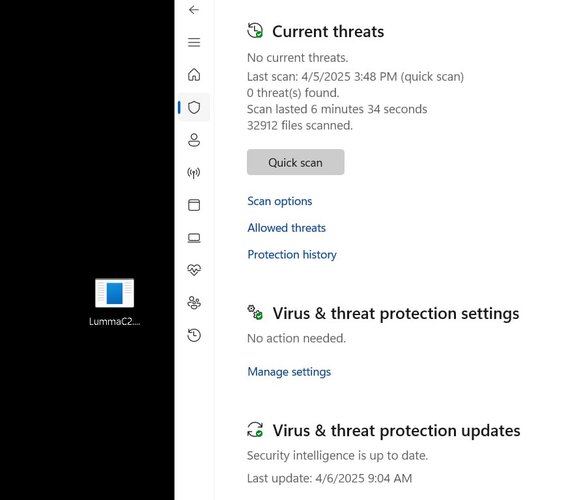
Task: Open Device security laptop icon
Action: [x=194, y=238]
